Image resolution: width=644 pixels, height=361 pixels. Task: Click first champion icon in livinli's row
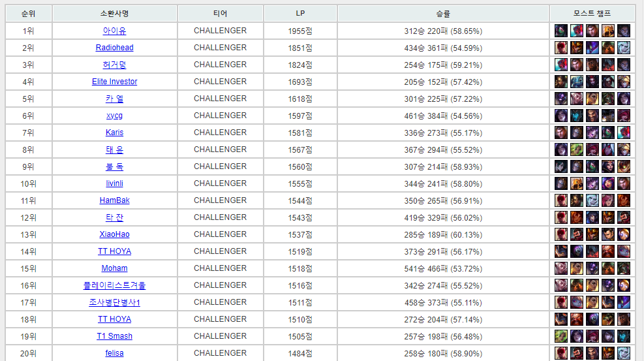(561, 183)
